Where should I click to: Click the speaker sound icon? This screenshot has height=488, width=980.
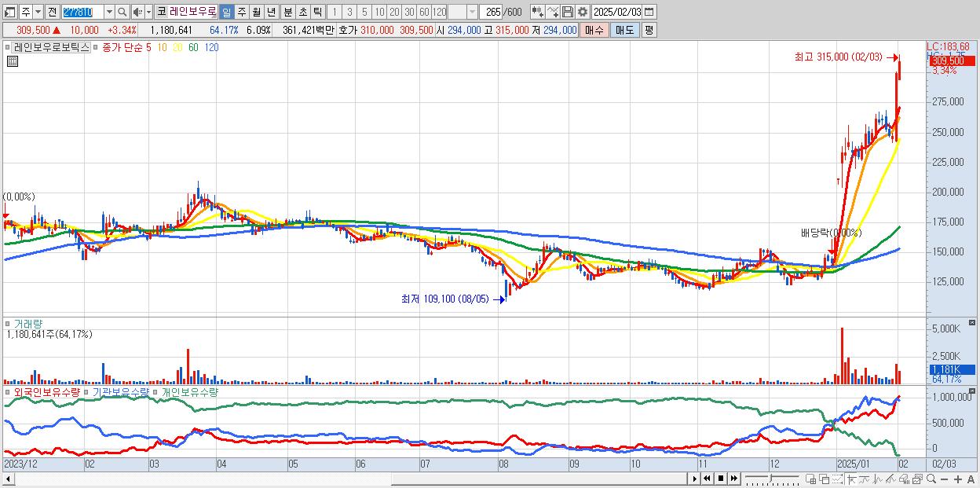(x=137, y=12)
